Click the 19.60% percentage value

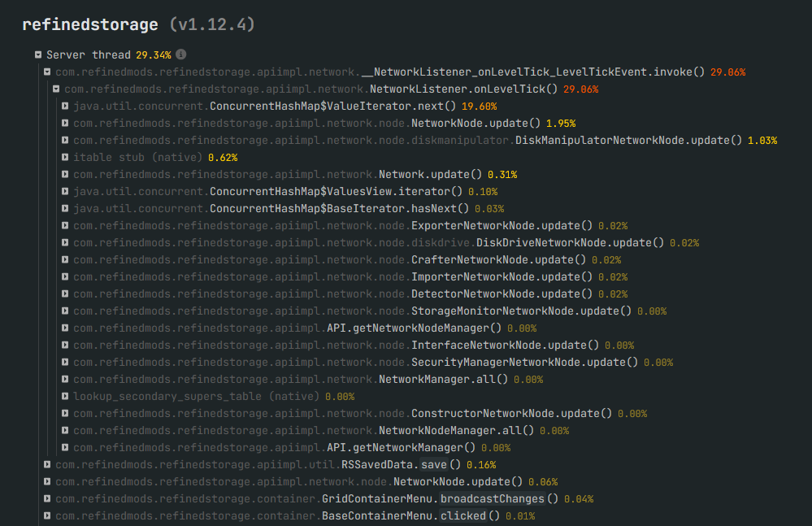479,107
